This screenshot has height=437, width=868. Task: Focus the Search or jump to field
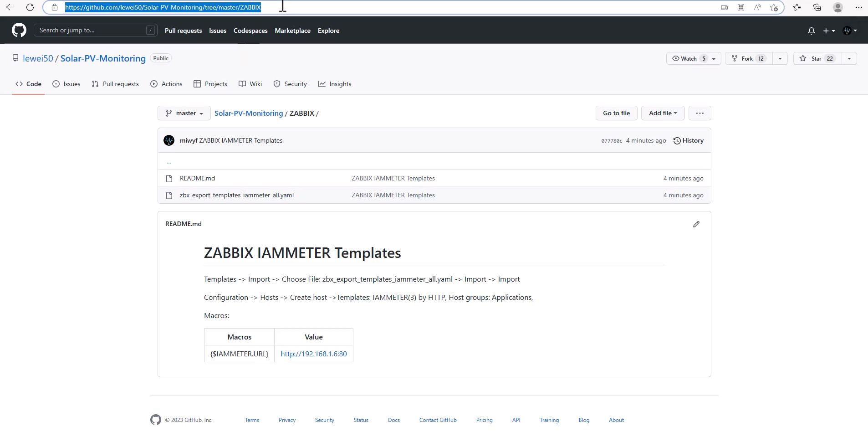pos(91,31)
